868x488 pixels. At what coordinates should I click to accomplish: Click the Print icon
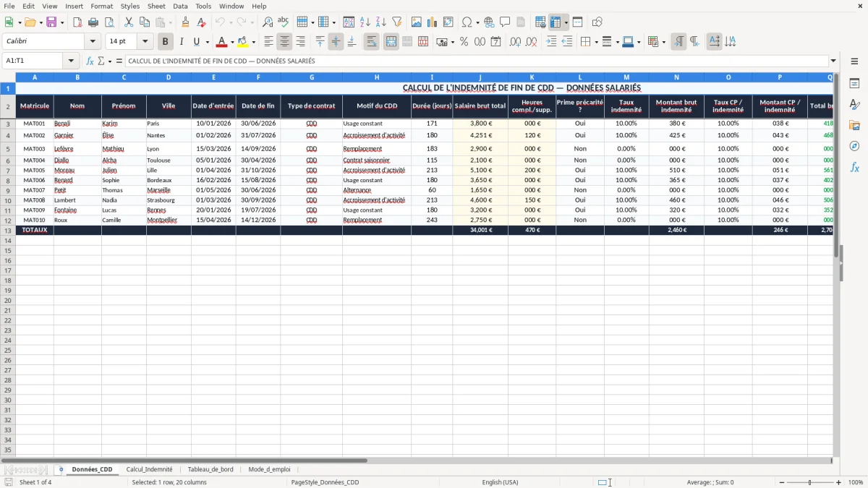[x=93, y=22]
